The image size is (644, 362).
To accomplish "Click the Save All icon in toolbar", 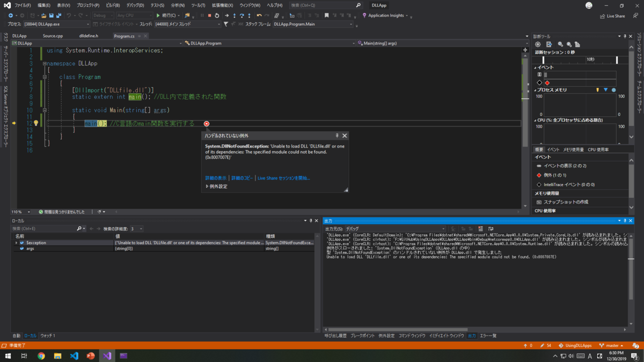I will pyautogui.click(x=58, y=15).
